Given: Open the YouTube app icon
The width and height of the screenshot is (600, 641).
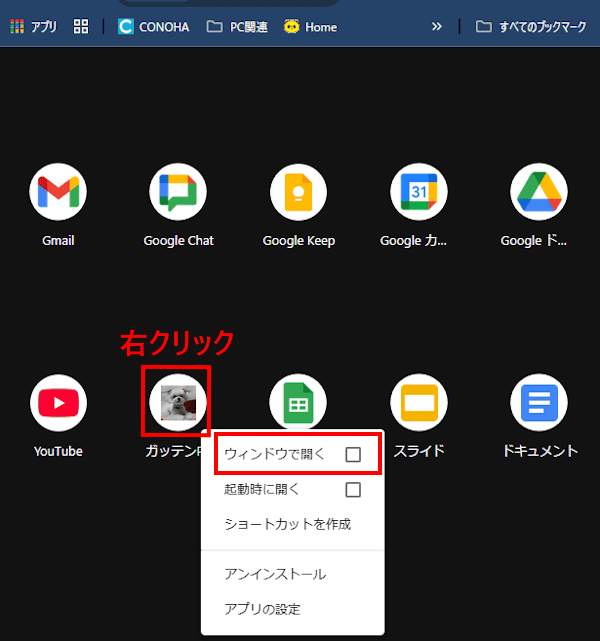Looking at the screenshot, I should point(58,403).
